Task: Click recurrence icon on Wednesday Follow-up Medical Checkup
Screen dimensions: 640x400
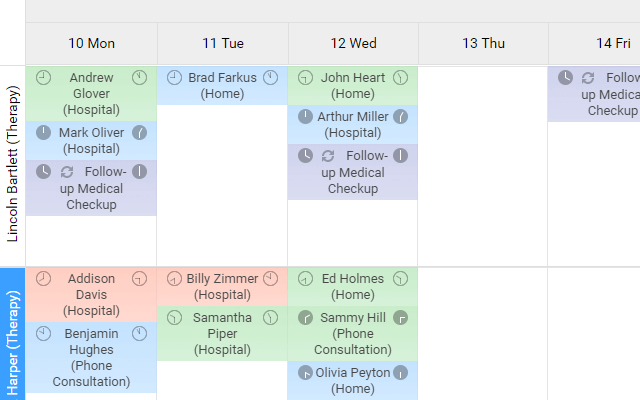Action: (x=327, y=156)
